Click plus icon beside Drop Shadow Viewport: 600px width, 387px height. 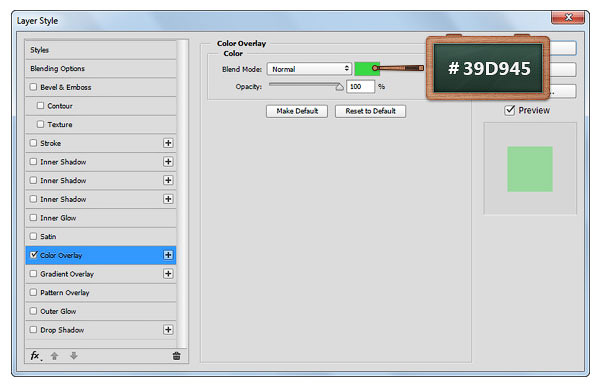[x=168, y=330]
